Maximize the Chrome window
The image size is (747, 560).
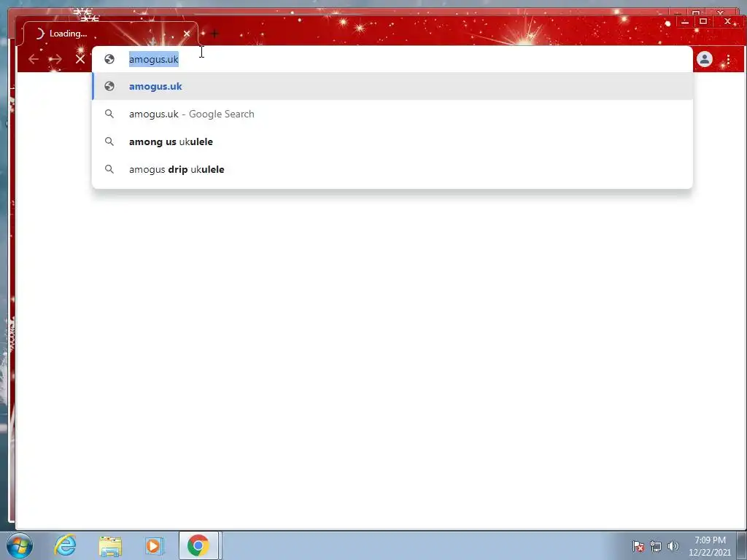click(x=703, y=21)
